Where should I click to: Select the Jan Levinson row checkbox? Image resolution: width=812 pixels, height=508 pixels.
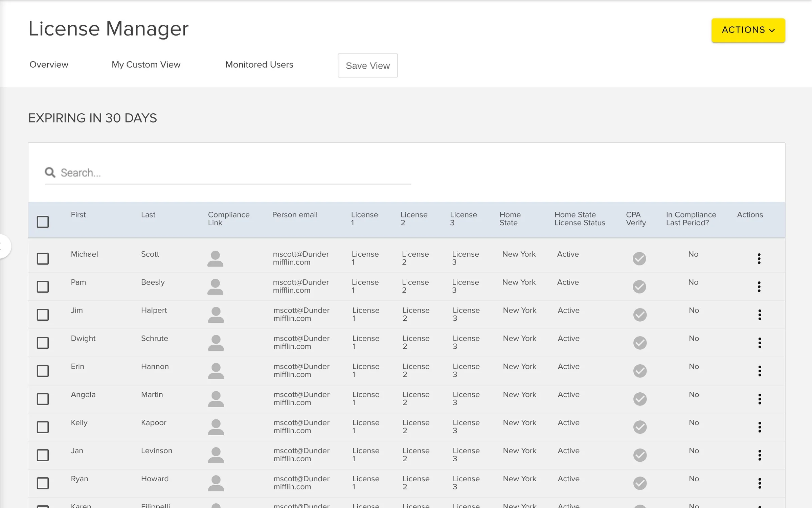point(43,455)
